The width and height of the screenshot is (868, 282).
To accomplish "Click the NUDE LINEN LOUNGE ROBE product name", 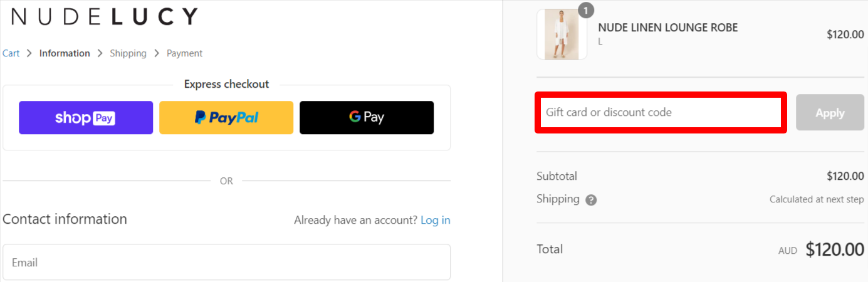I will click(668, 28).
